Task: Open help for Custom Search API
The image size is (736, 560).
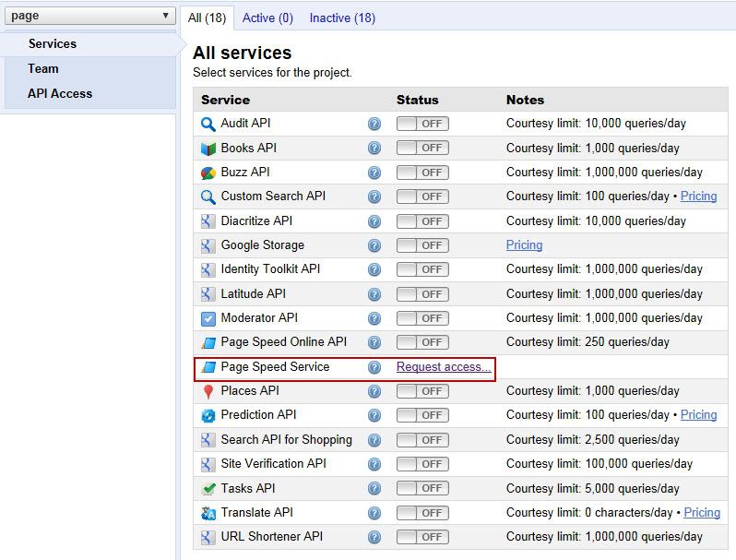Action: [374, 197]
